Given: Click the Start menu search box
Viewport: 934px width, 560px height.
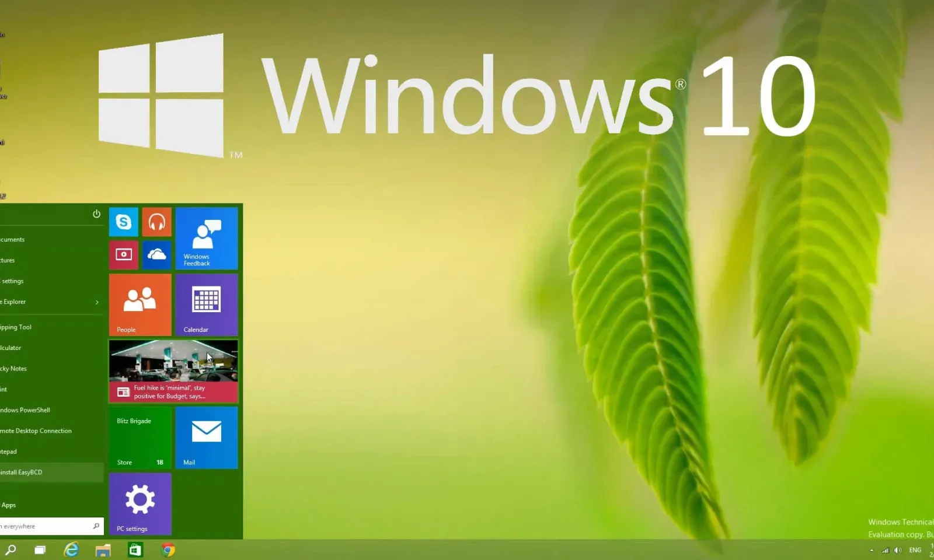Looking at the screenshot, I should click(47, 526).
